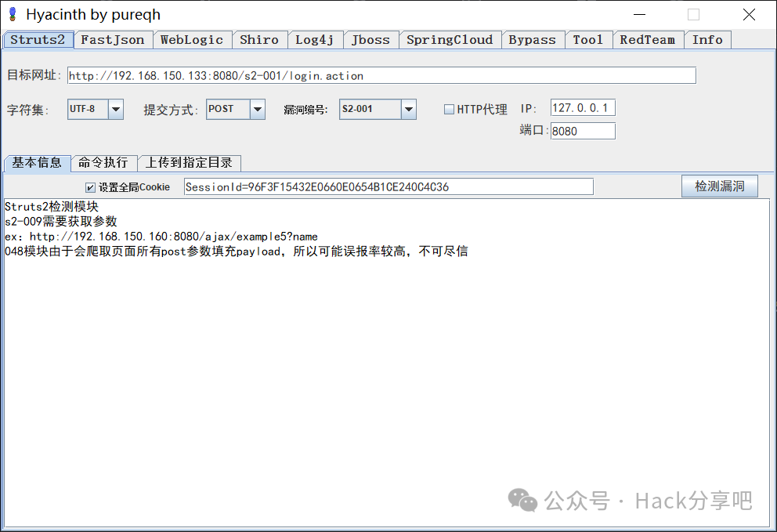
Task: Switch to the 命令执行 sub-tab
Action: 103,163
